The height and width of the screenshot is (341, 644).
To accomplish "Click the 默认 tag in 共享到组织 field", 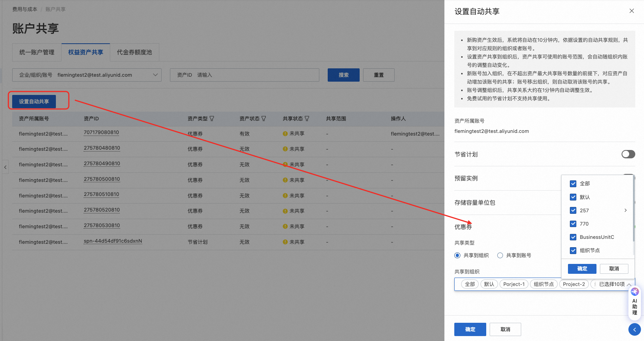I will 489,284.
